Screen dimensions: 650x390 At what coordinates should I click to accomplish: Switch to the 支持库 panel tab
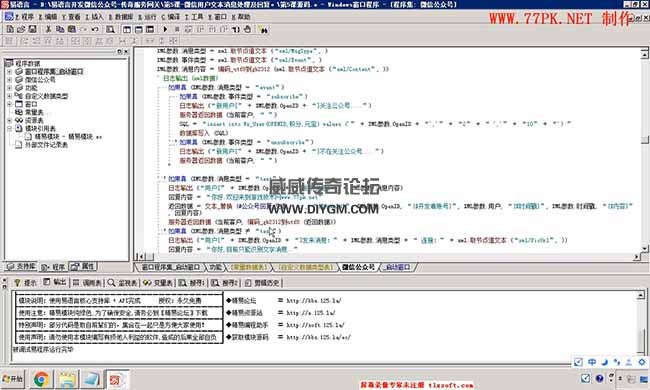[21, 266]
